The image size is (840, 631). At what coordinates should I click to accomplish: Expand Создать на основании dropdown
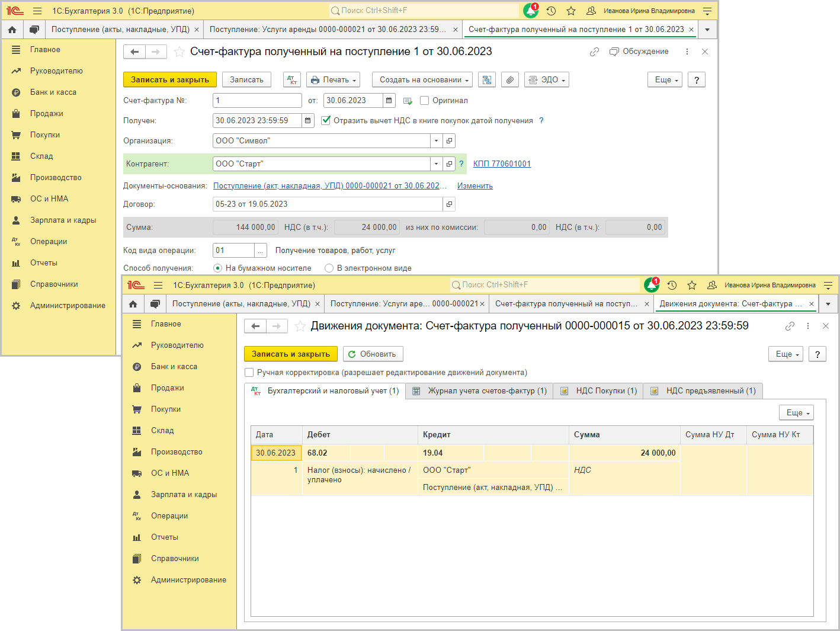click(422, 79)
